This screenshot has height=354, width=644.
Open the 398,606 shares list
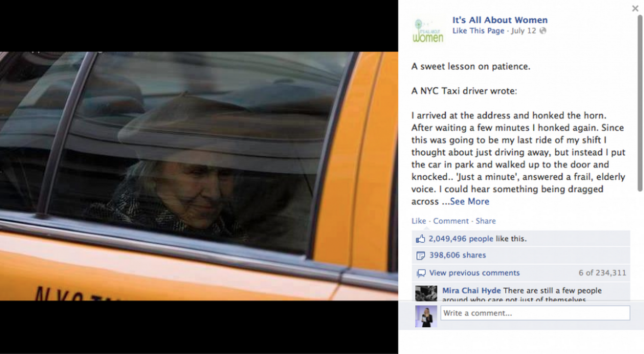(457, 255)
